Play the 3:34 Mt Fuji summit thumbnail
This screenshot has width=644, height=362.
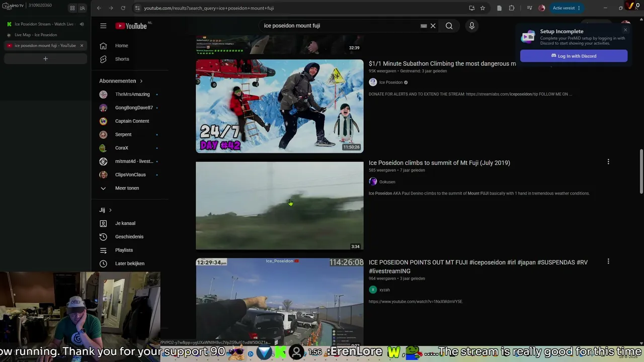pyautogui.click(x=279, y=206)
